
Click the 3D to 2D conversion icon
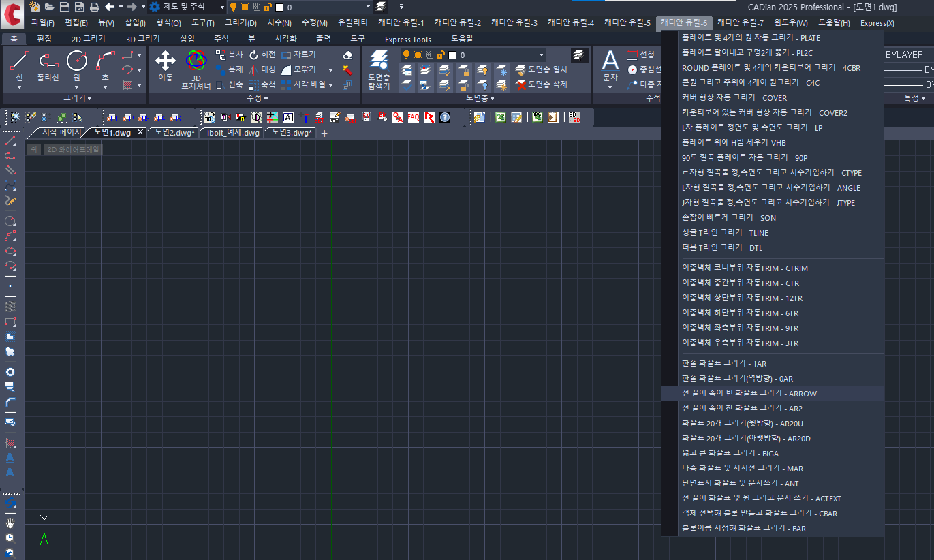click(573, 117)
